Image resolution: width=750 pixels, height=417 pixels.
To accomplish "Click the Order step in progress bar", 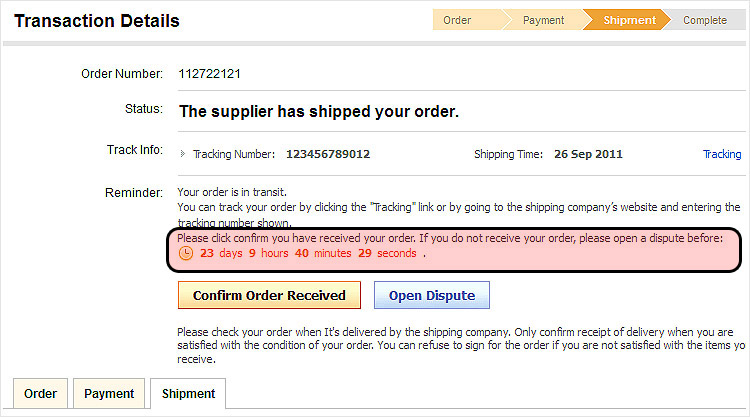I will click(x=457, y=20).
